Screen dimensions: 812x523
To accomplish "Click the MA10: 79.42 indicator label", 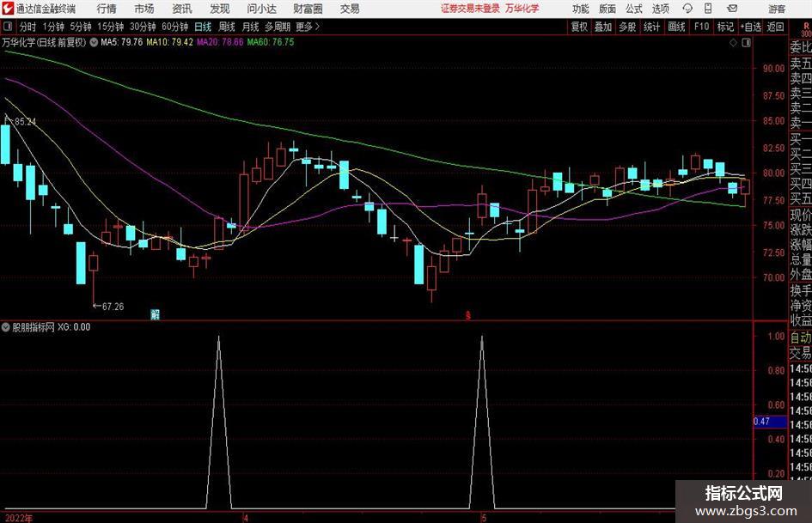I will click(x=169, y=42).
